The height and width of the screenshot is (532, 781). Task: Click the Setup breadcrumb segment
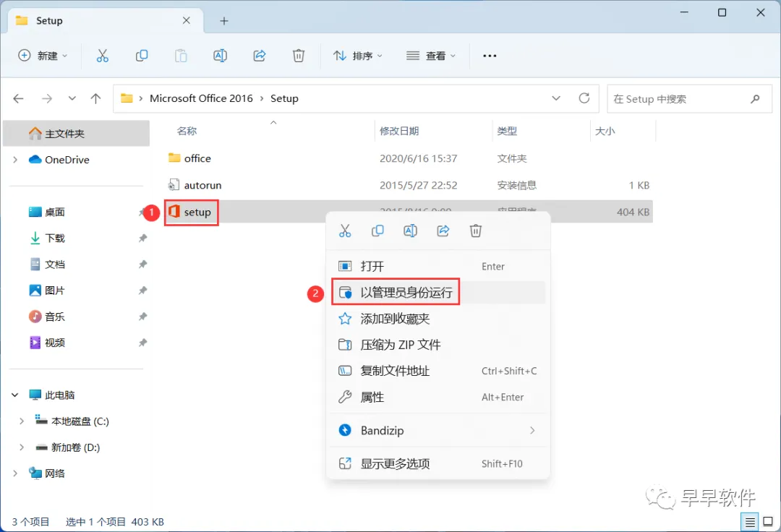(x=284, y=98)
